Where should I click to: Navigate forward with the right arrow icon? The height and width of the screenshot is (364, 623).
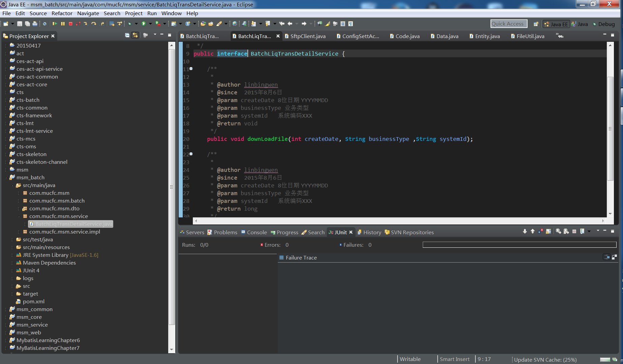tap(304, 24)
